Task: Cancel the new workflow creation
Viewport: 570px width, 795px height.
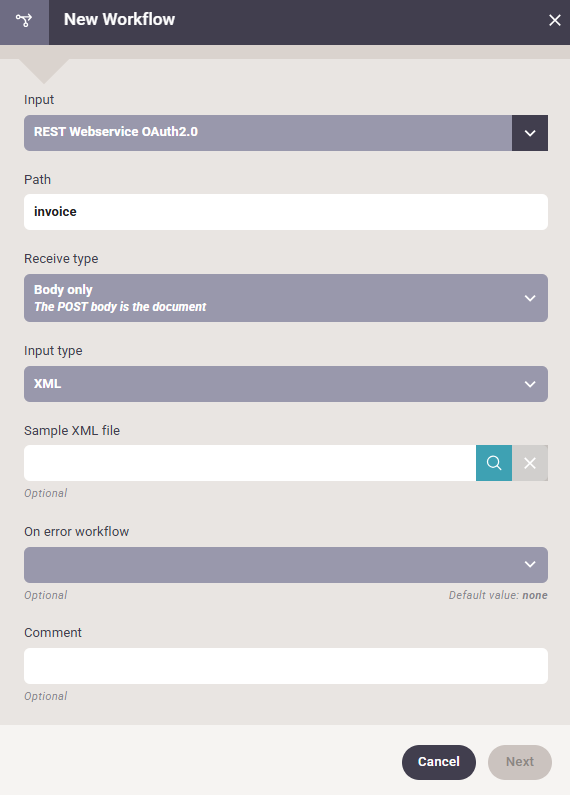Action: click(439, 762)
